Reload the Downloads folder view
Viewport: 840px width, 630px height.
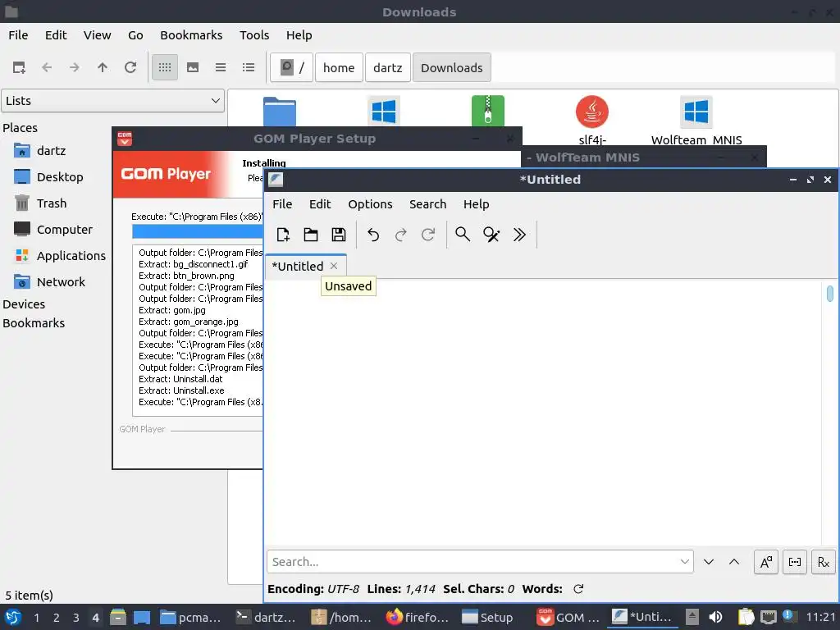tap(130, 67)
